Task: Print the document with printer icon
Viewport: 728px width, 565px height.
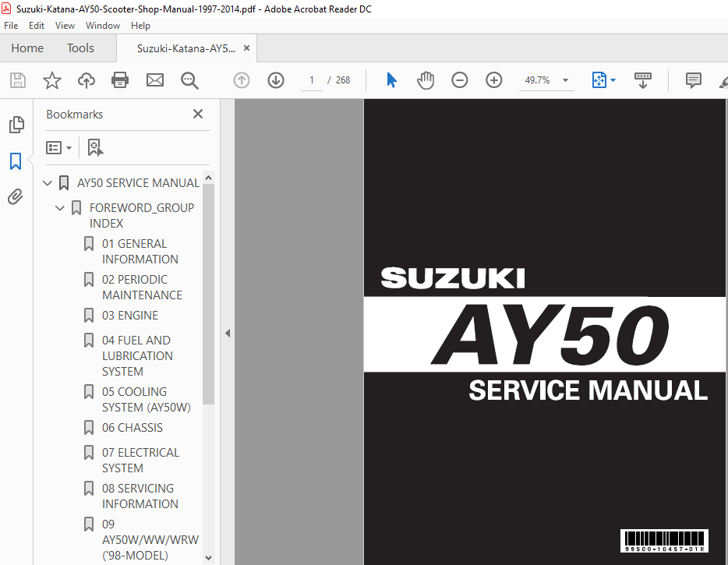Action: click(120, 80)
